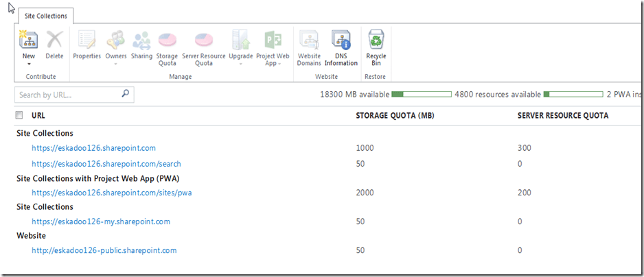Click the storage available progress bar
Viewport: 644px width, 277px height.
(421, 94)
